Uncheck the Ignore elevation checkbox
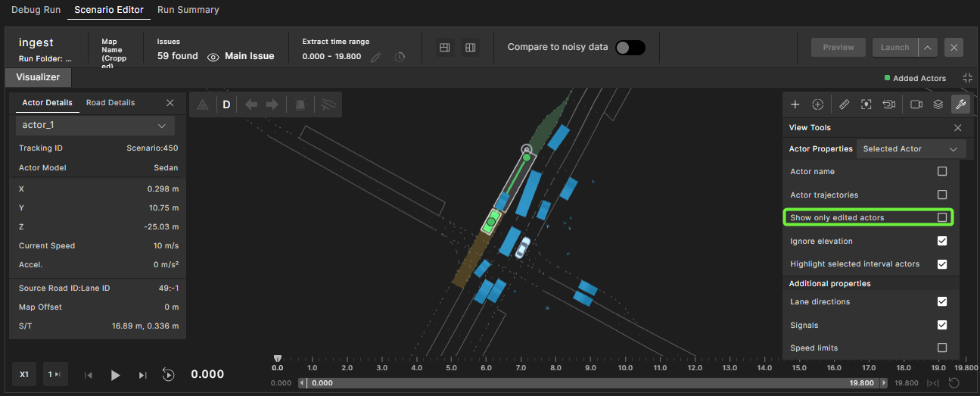 pyautogui.click(x=942, y=241)
